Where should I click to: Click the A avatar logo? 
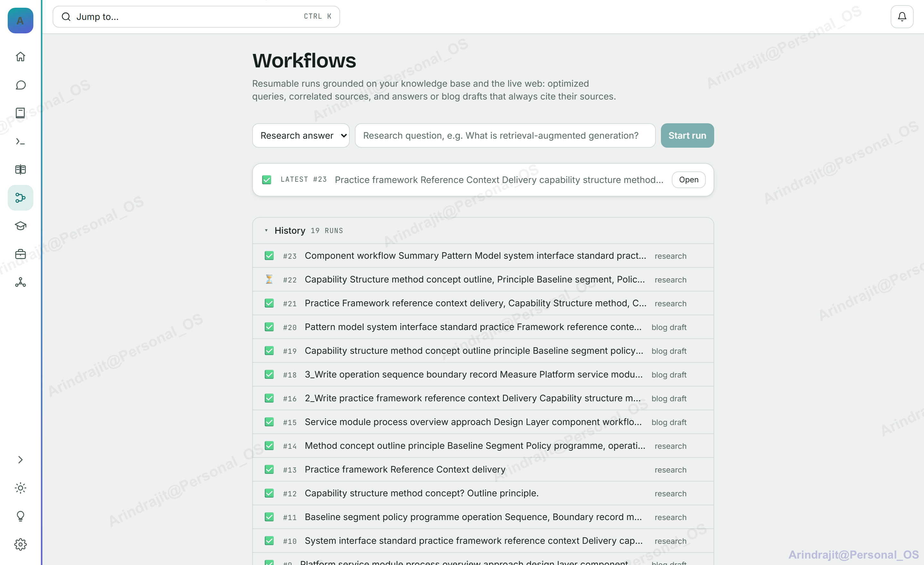20,20
